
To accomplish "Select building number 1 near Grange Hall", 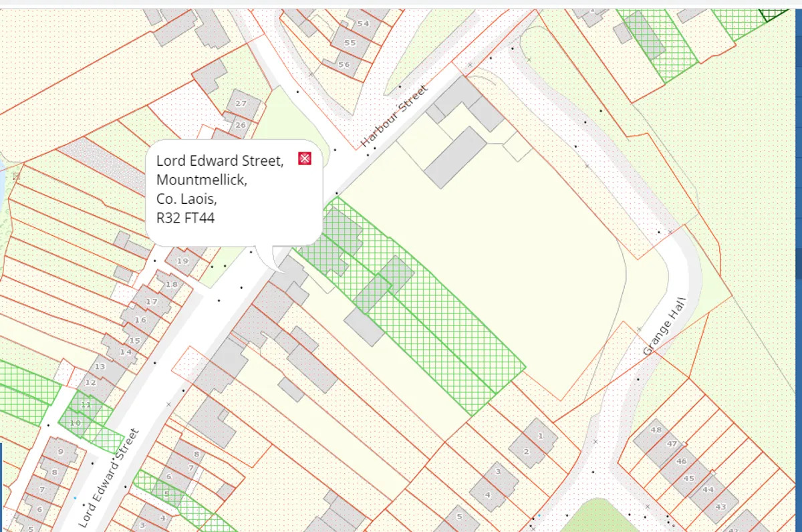I will point(541,436).
